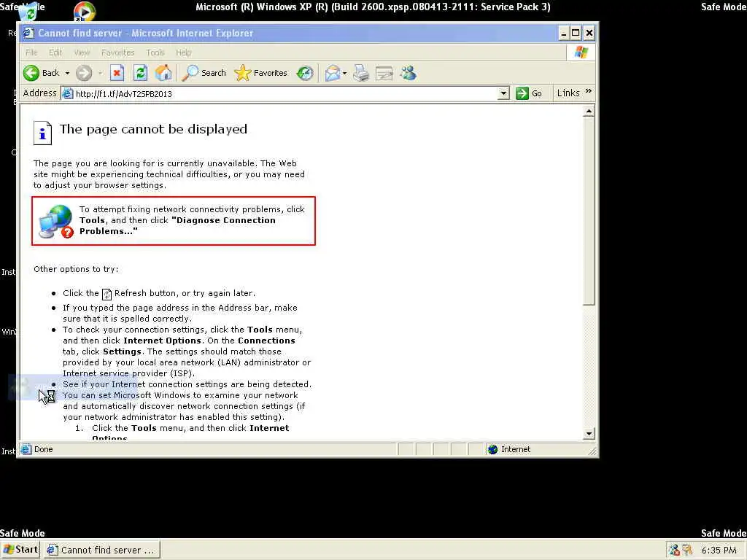This screenshot has height=560, width=747.
Task: Click the Start button
Action: (x=20, y=550)
